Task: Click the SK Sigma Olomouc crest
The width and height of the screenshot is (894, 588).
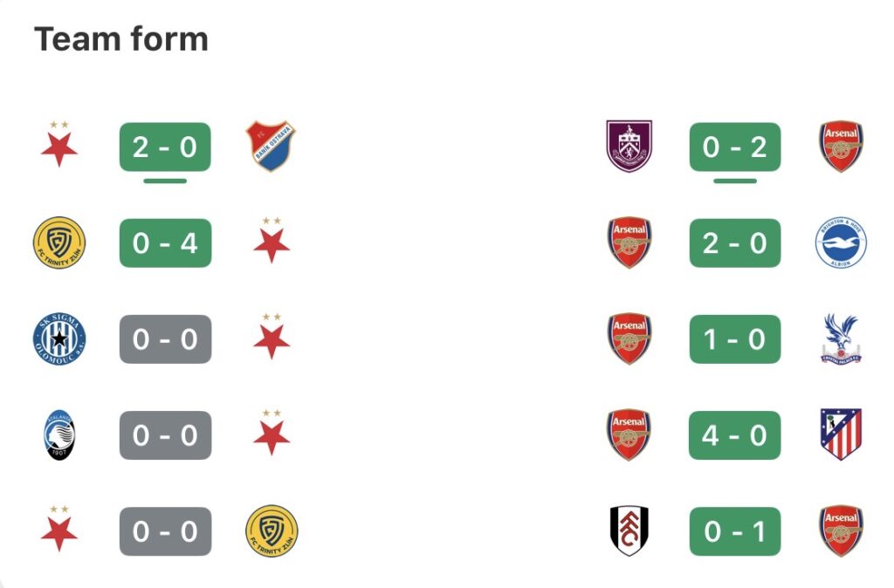Action: tap(59, 338)
